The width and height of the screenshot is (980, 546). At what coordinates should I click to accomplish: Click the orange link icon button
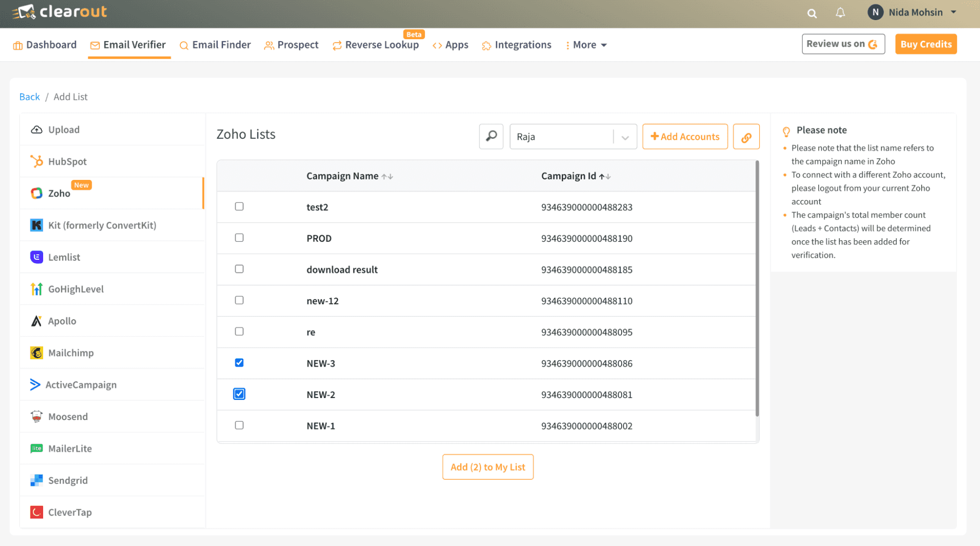(746, 136)
